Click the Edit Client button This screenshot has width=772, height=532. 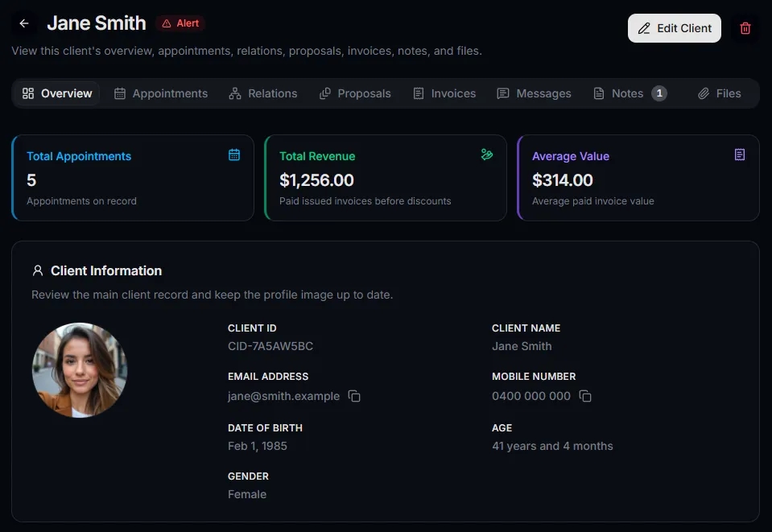(x=675, y=28)
